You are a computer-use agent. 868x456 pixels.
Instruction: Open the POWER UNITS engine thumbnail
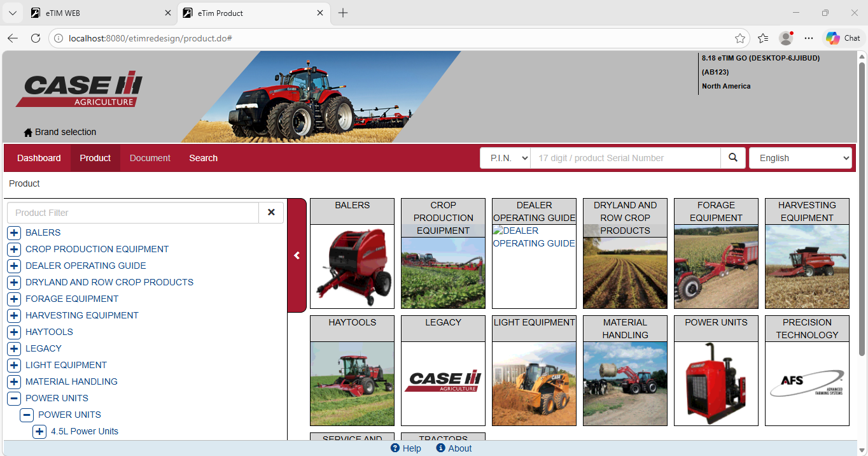pyautogui.click(x=716, y=383)
